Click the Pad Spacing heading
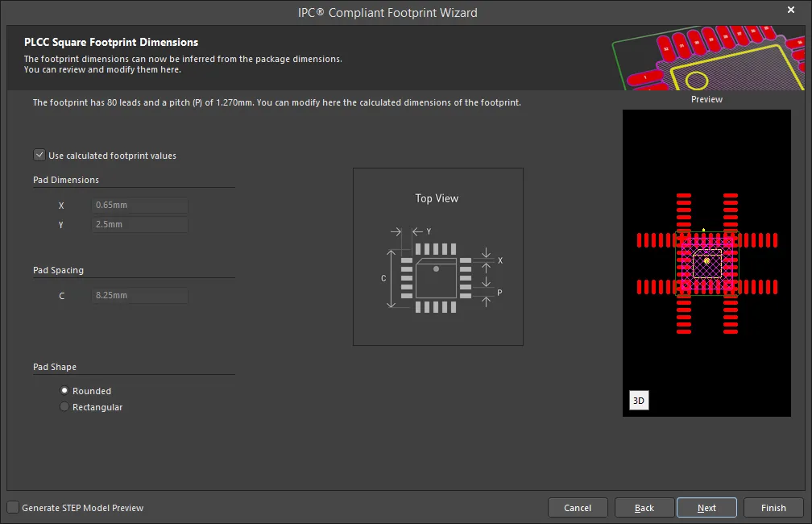This screenshot has height=524, width=812. pos(58,270)
